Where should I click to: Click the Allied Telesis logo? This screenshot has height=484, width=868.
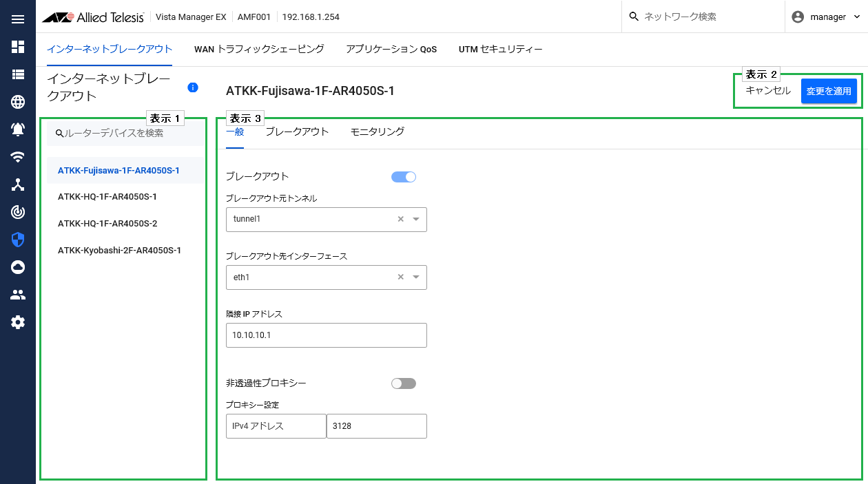pyautogui.click(x=93, y=17)
